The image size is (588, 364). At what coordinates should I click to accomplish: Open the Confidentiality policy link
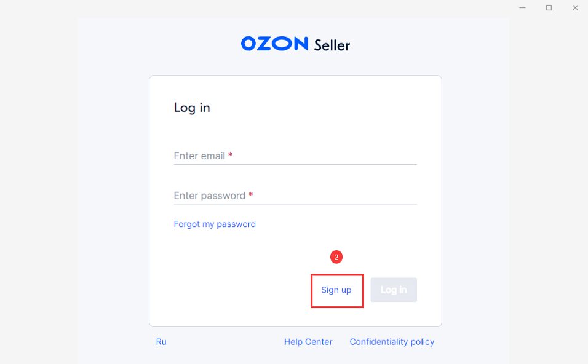pos(392,342)
